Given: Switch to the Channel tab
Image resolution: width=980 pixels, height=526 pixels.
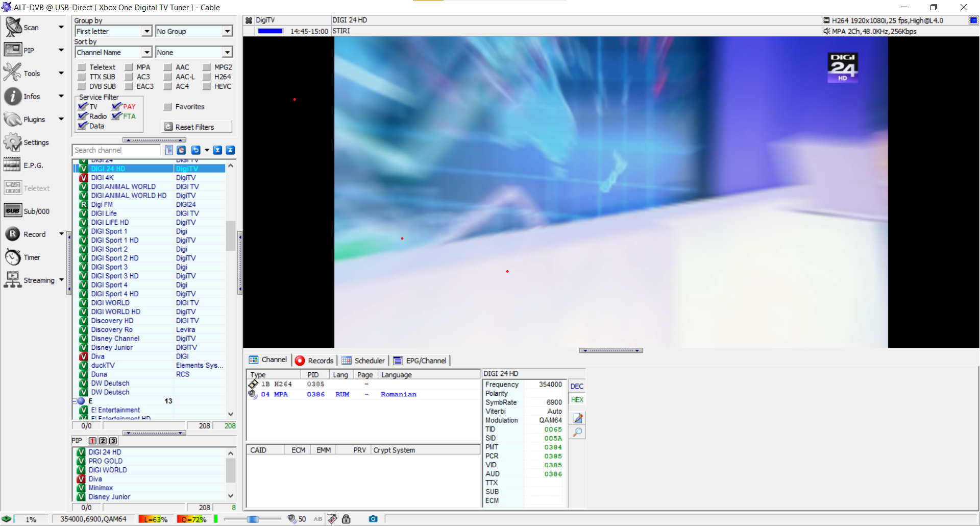Looking at the screenshot, I should (x=268, y=360).
